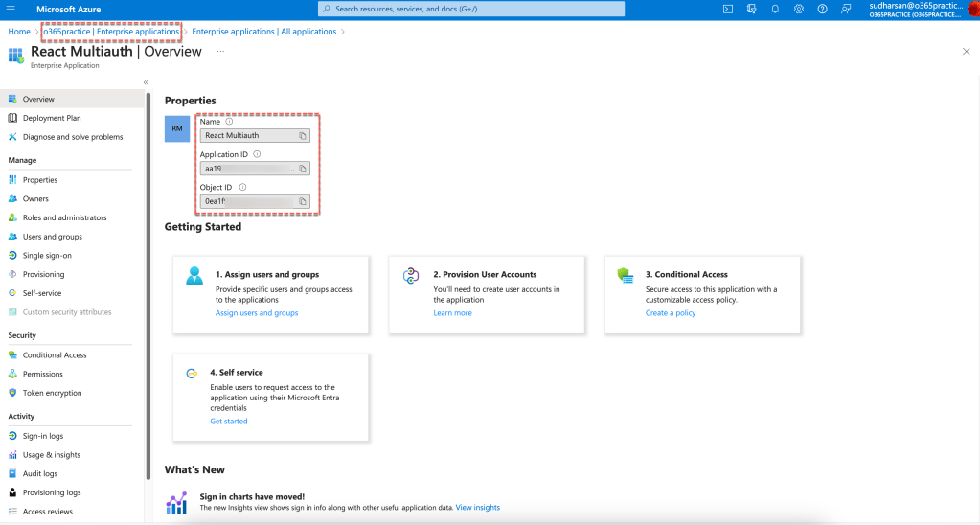Click the notifications bell icon
Image resolution: width=980 pixels, height=525 pixels.
point(775,9)
